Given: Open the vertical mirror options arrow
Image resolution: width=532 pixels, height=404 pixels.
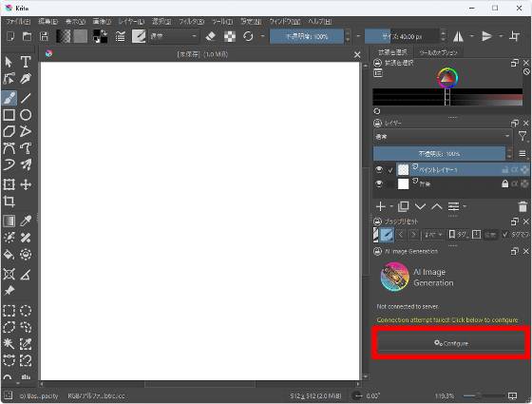Looking at the screenshot, I should click(501, 36).
